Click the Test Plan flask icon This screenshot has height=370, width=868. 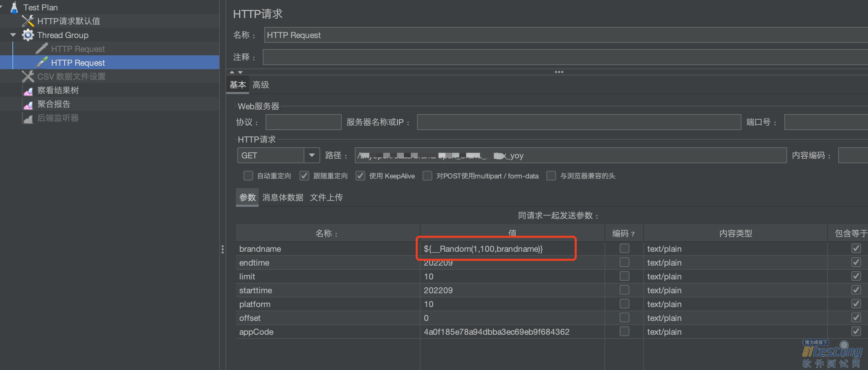[x=14, y=7]
